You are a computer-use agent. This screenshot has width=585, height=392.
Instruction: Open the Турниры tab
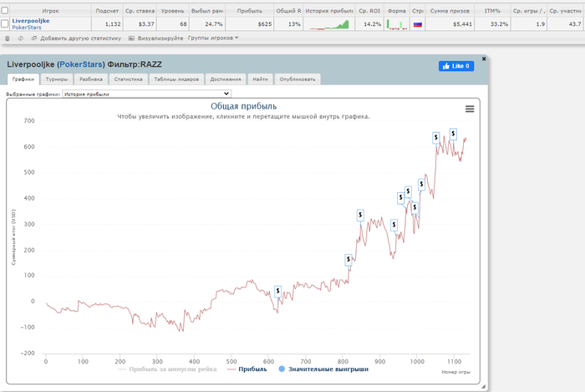point(57,79)
